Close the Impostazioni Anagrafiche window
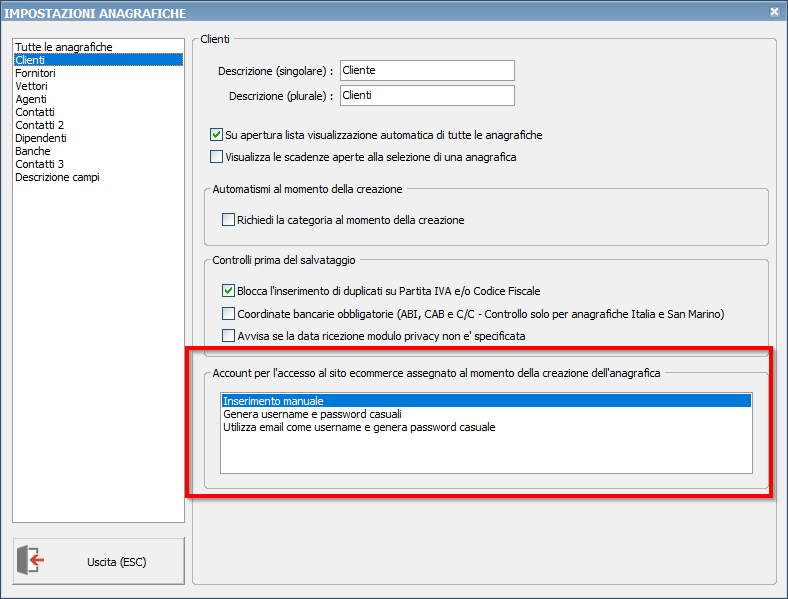 [774, 11]
